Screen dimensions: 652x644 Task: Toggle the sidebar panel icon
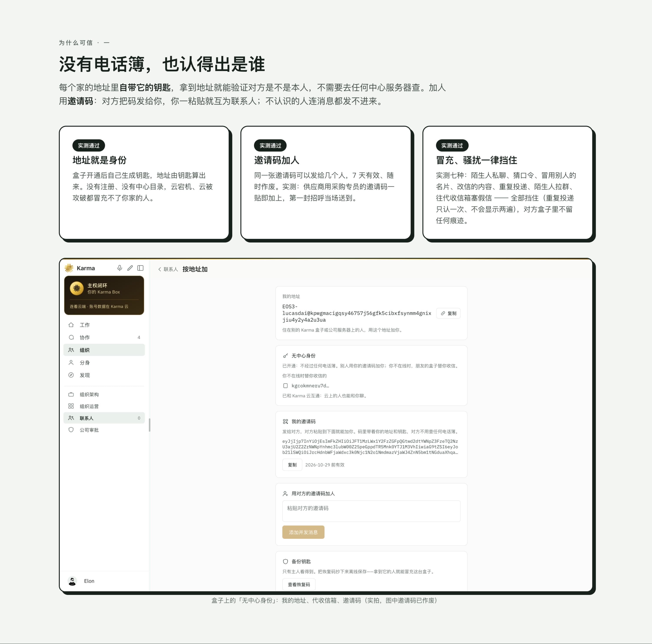pos(140,268)
